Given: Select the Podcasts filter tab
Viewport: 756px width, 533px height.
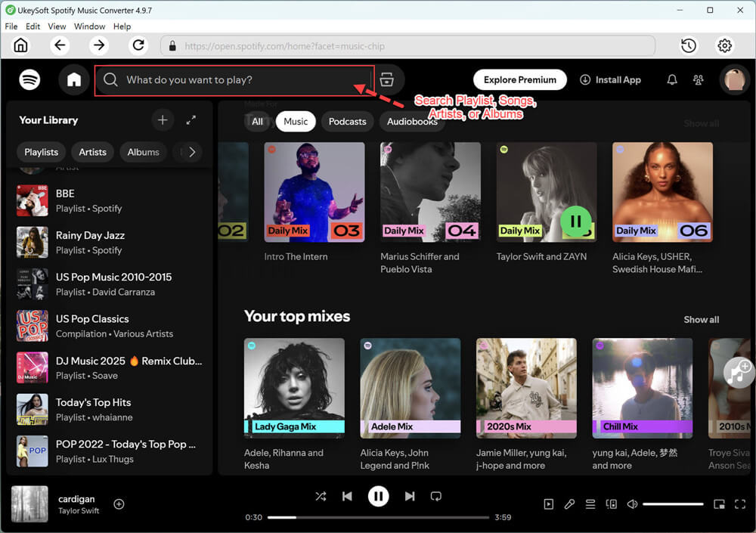Looking at the screenshot, I should 347,122.
